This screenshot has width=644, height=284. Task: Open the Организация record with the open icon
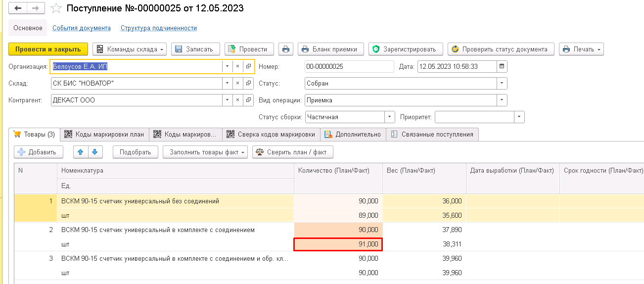(248, 66)
